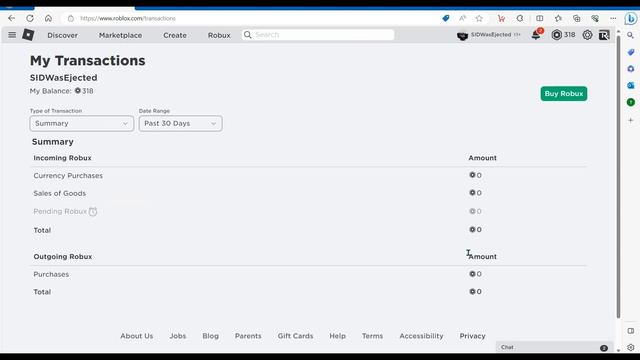Click the Pending Robux label
The width and height of the screenshot is (640, 360).
(60, 211)
